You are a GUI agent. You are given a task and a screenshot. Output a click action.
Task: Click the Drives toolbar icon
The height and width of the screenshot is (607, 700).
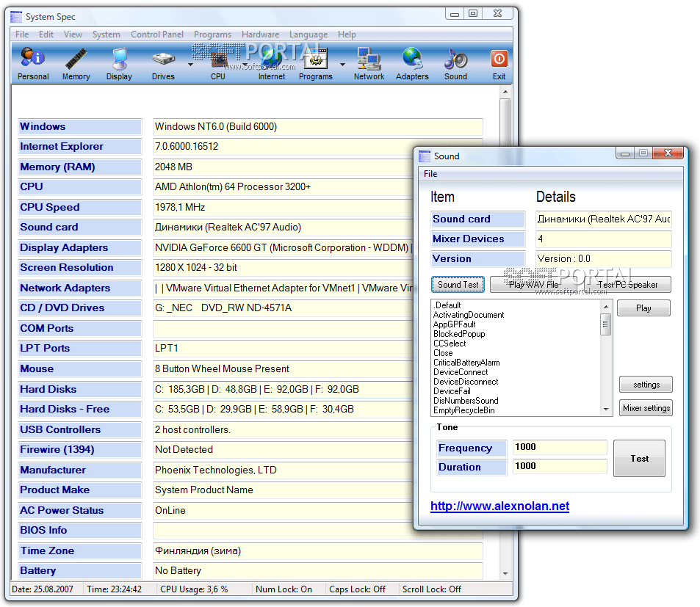tap(163, 63)
